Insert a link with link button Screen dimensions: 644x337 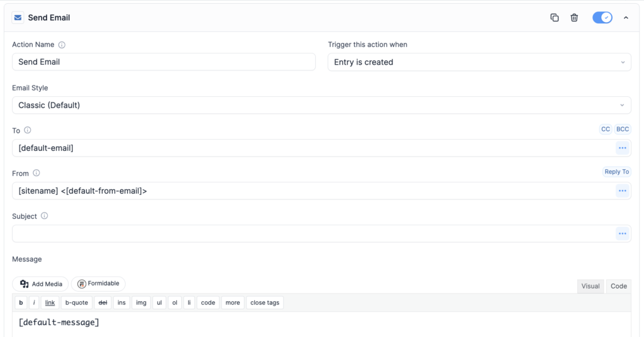[x=50, y=302]
